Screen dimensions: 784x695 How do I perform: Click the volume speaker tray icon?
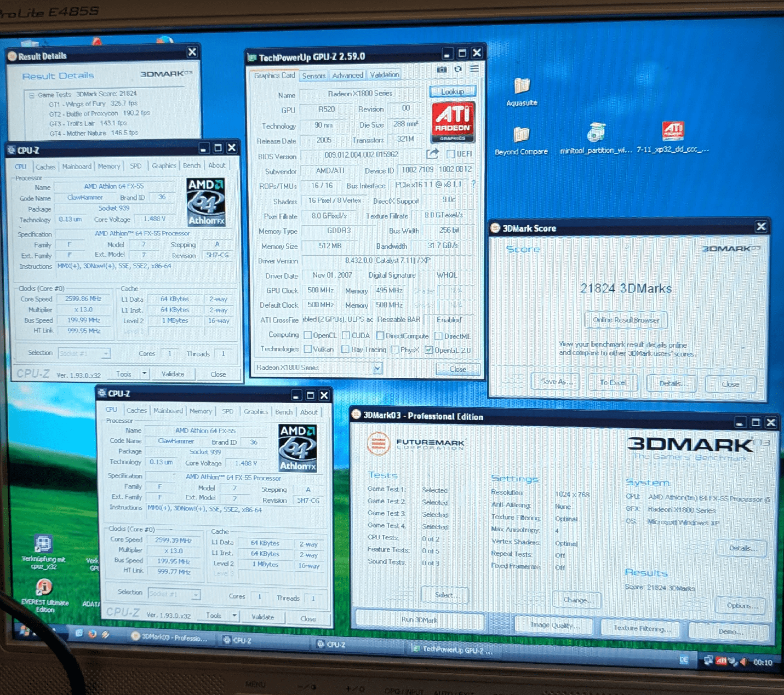(743, 662)
